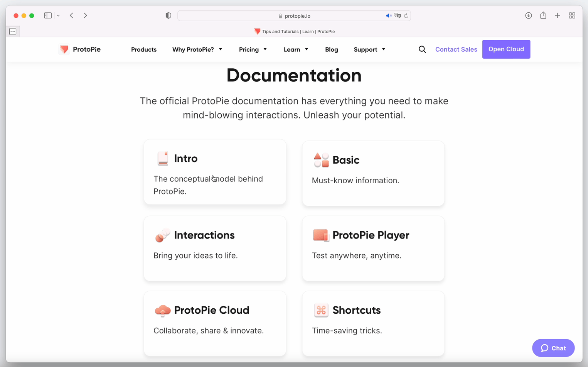Click 'Bring your ideas to life.' text

click(x=195, y=256)
